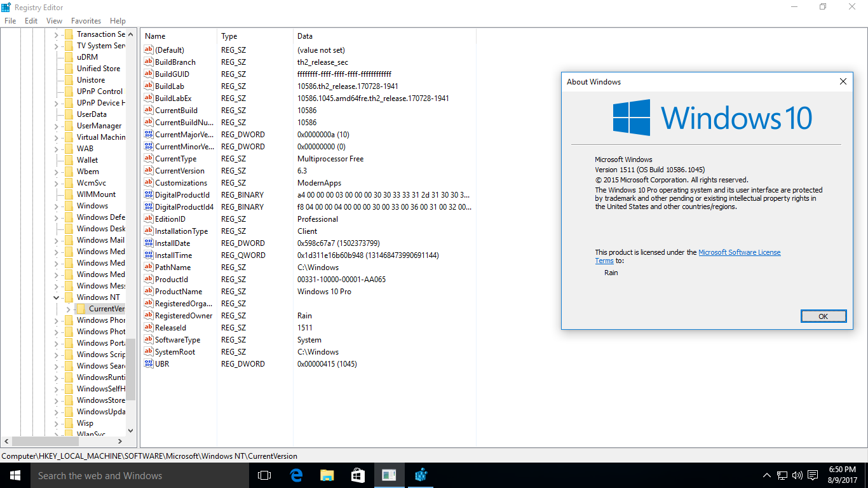Click the Wallet folder icon in tree
868x488 pixels.
pyautogui.click(x=69, y=160)
